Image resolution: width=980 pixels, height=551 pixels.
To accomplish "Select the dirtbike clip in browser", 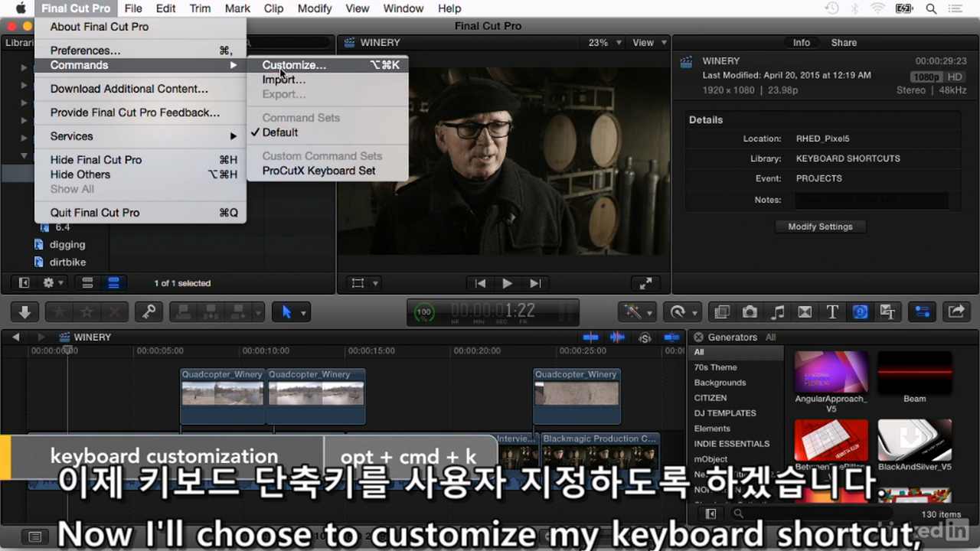I will [x=67, y=262].
